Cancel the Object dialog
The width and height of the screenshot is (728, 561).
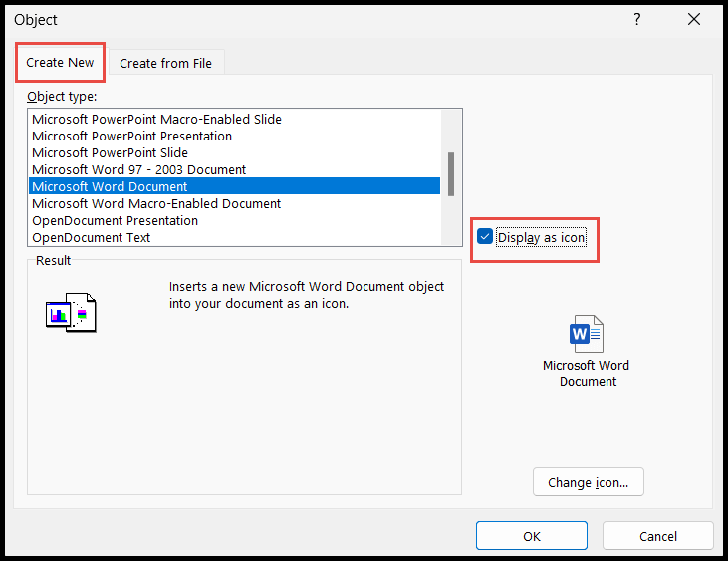point(657,536)
